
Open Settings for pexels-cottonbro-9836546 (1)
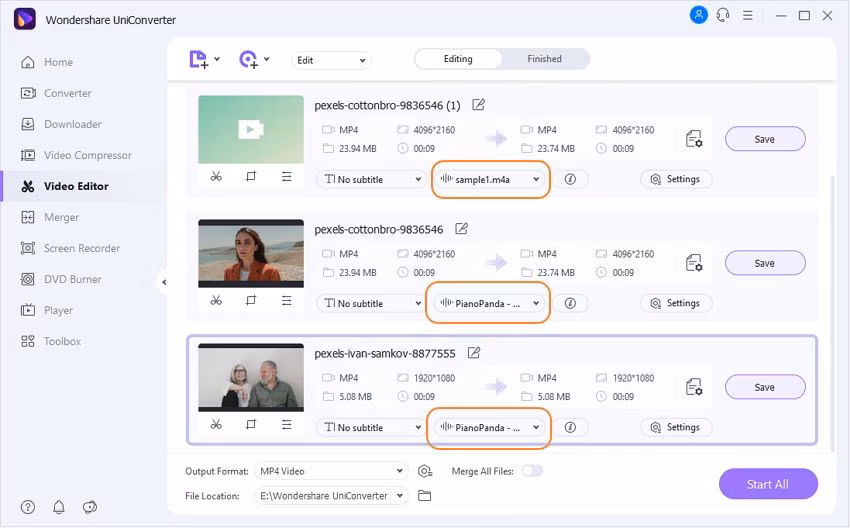675,179
